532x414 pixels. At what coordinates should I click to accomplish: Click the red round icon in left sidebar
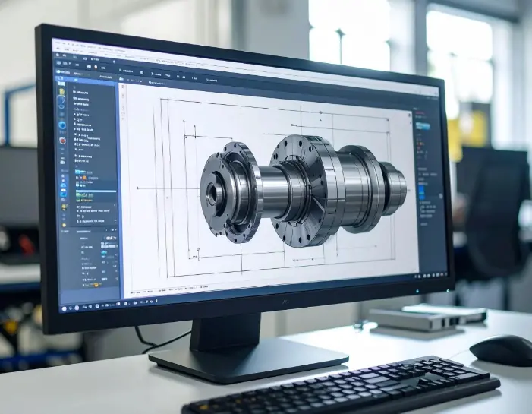pos(63,141)
